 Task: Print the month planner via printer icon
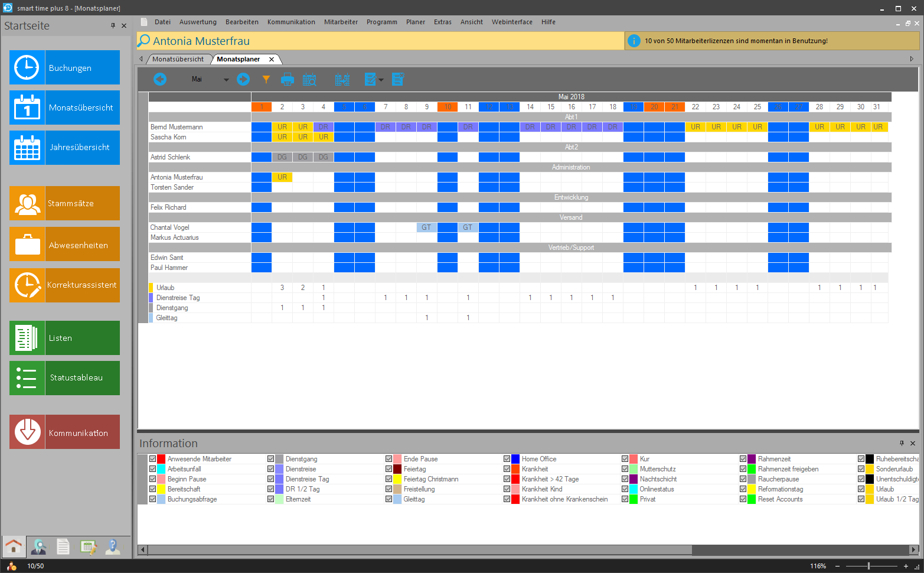tap(288, 79)
